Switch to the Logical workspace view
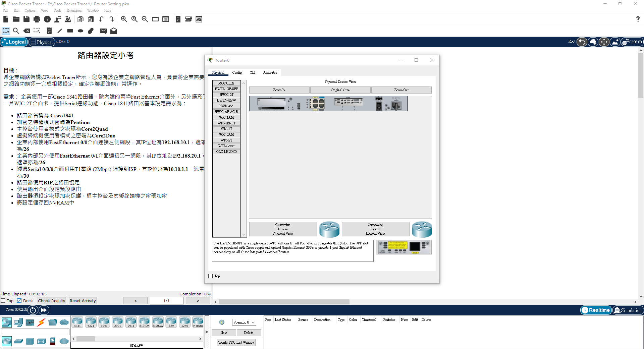Screen dimensions: 644x349 pyautogui.click(x=14, y=42)
